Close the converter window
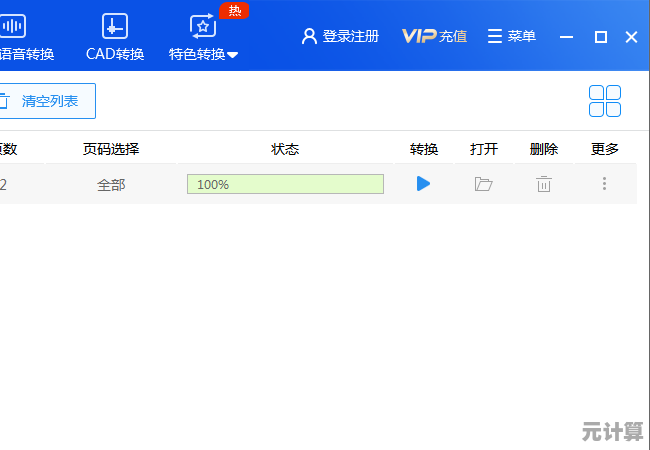 point(631,37)
